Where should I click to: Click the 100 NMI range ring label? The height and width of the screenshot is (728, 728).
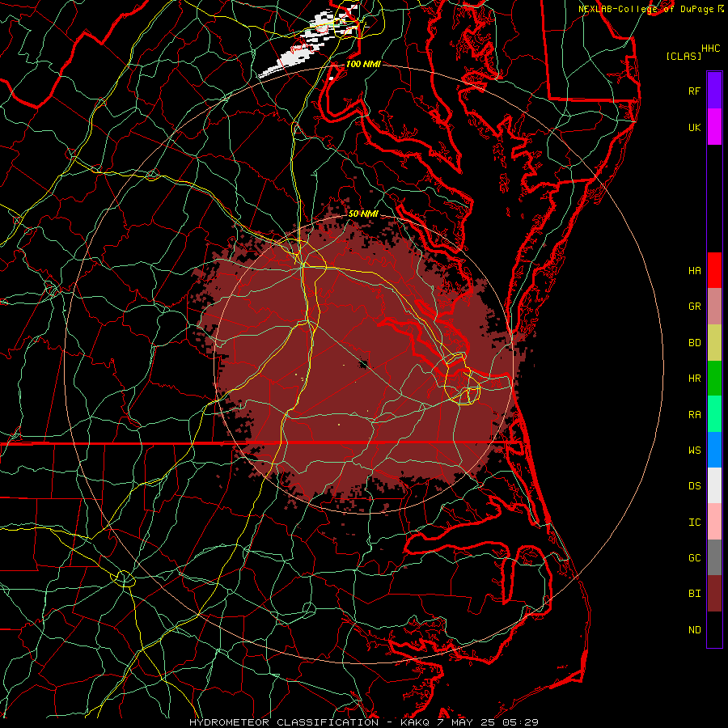363,64
